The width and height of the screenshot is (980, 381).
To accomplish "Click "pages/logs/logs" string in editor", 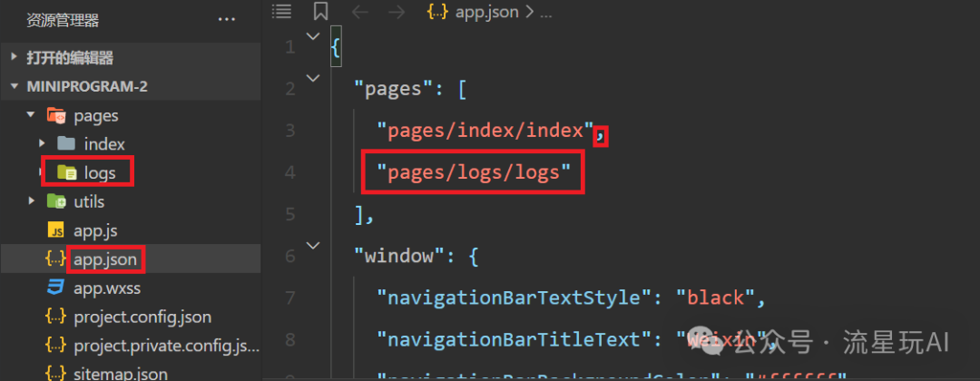I will 474,172.
